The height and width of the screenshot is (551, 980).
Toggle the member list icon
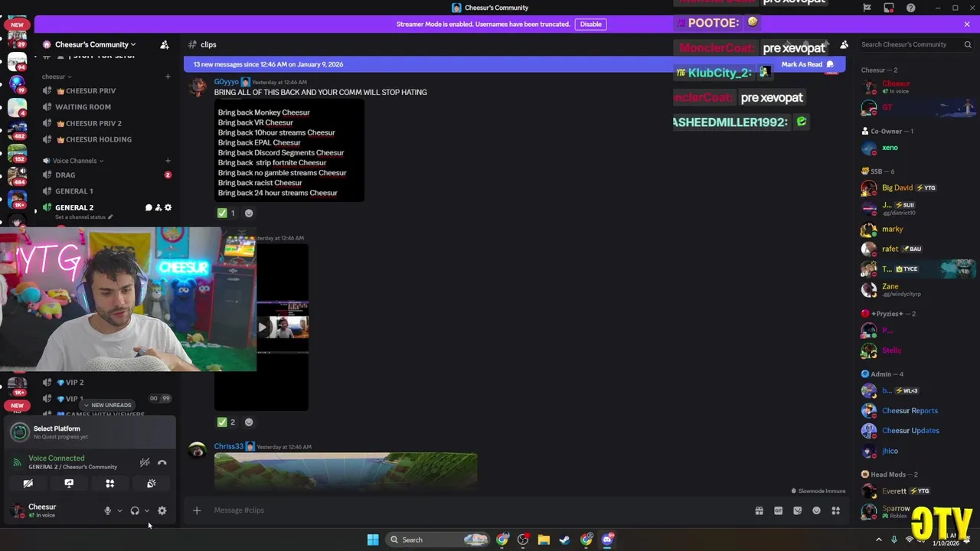click(x=844, y=44)
